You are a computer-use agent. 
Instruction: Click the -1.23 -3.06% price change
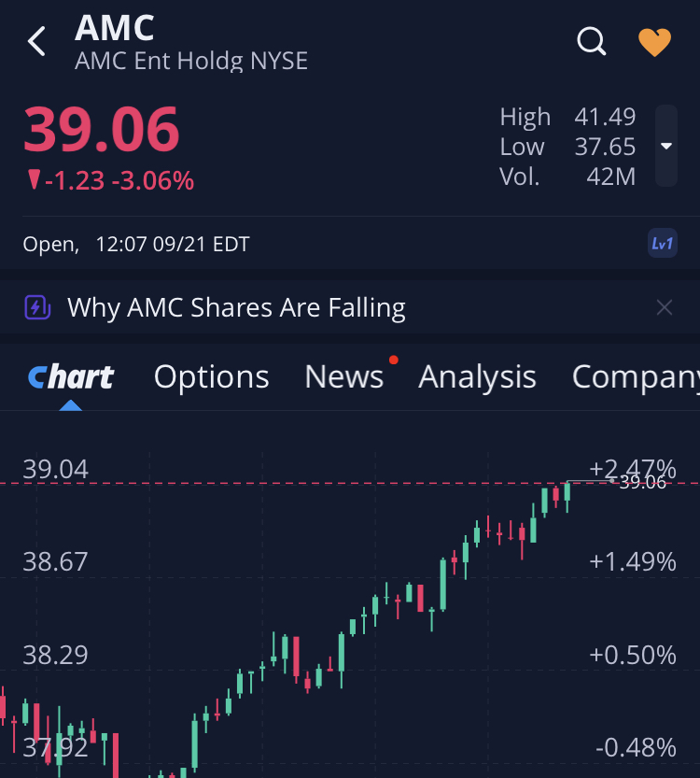110,180
